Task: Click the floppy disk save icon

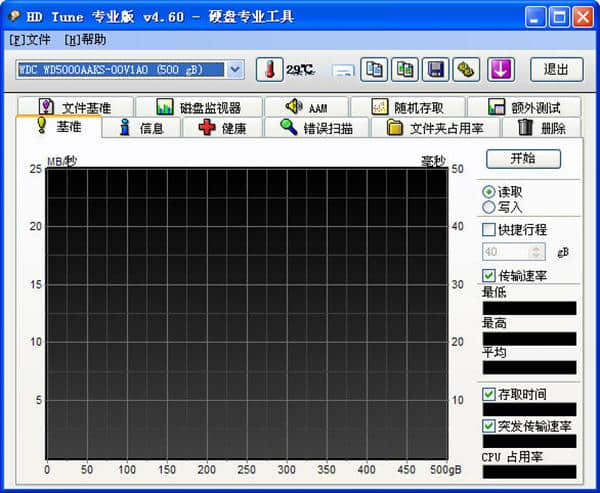Action: (436, 69)
